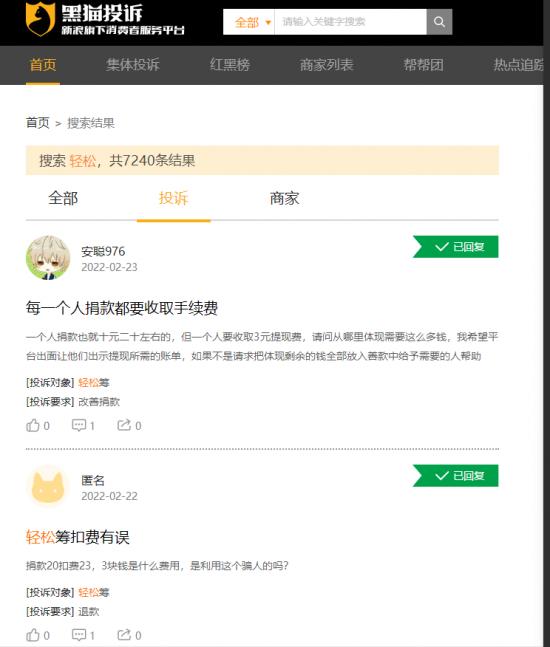Click 已回复 badge on 安聪976's complaint

click(456, 247)
